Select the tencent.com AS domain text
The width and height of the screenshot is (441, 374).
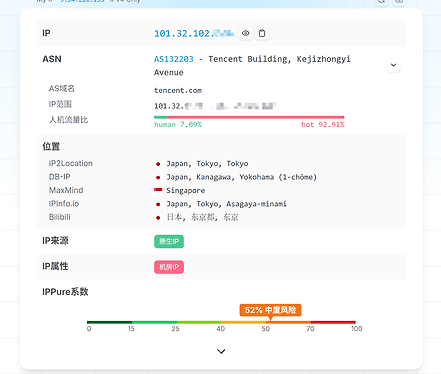(x=178, y=90)
